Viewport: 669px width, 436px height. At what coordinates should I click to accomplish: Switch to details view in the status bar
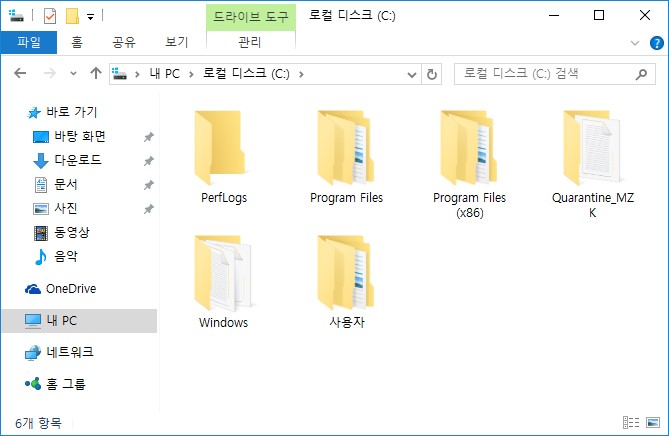[631, 422]
